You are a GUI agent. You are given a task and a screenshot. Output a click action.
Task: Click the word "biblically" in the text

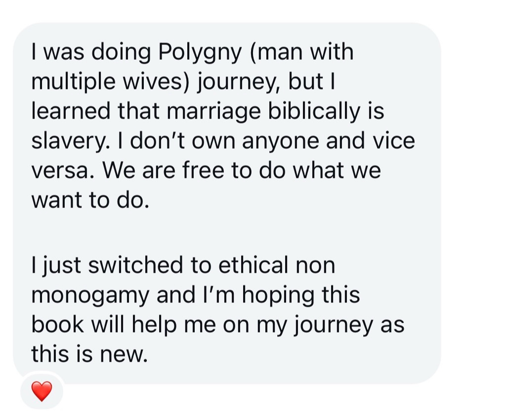click(314, 112)
